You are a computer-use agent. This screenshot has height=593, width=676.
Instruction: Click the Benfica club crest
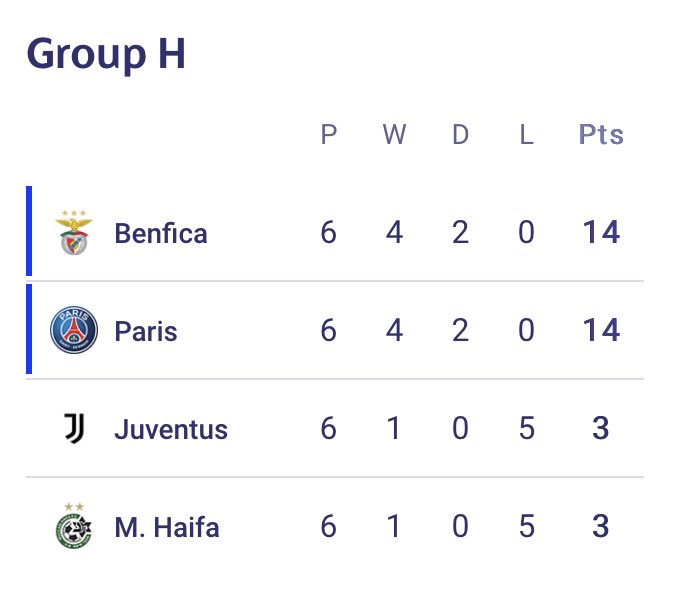click(x=74, y=233)
